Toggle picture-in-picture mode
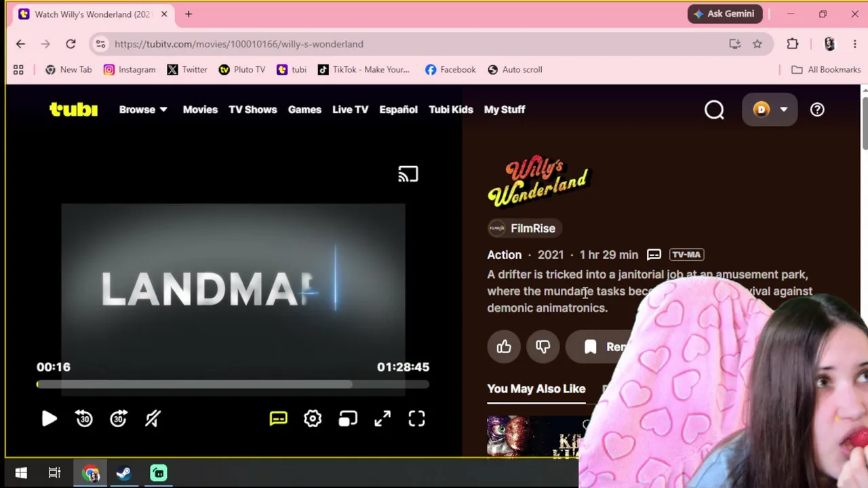 (348, 419)
